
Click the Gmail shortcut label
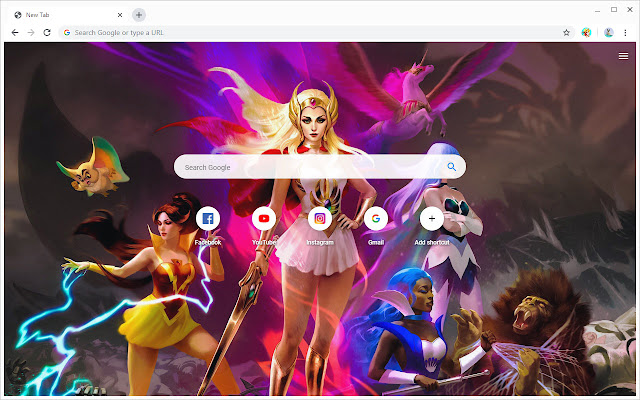coord(376,242)
